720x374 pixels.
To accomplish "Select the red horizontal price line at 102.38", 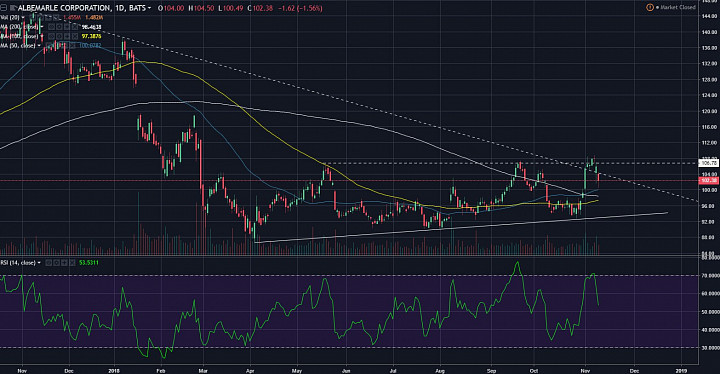I will tap(349, 181).
